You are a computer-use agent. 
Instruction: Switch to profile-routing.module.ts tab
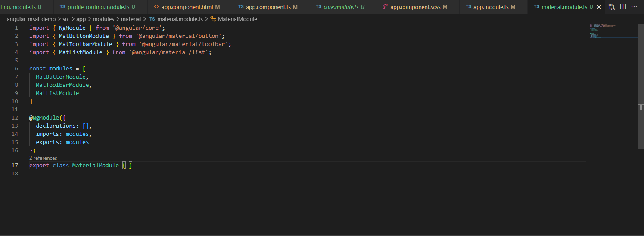pyautogui.click(x=99, y=7)
